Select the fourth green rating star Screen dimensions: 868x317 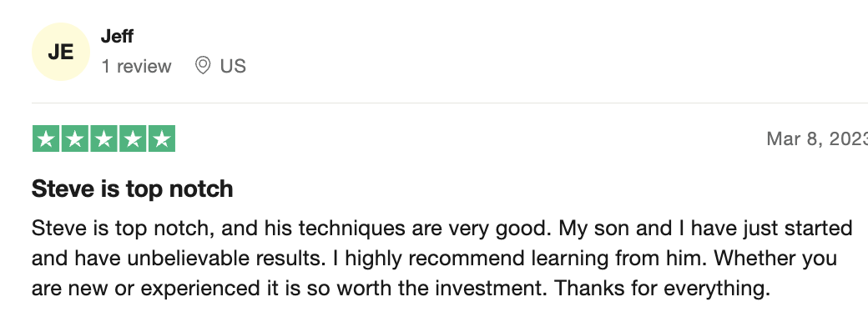133,138
